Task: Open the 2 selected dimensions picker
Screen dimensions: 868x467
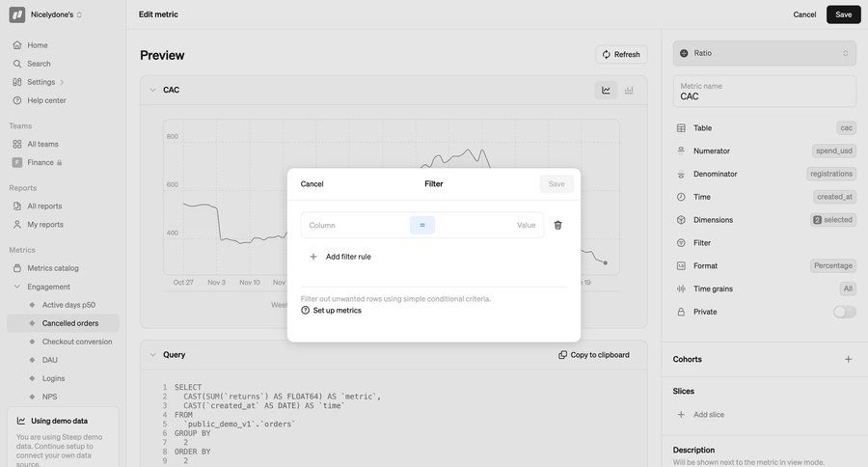Action: coord(832,220)
